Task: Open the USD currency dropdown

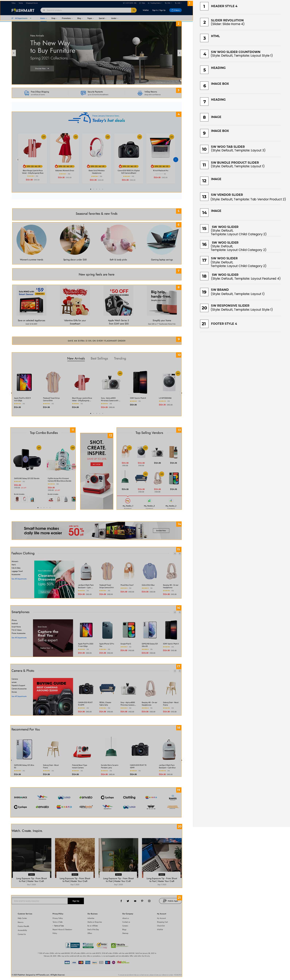Action: point(179,3)
